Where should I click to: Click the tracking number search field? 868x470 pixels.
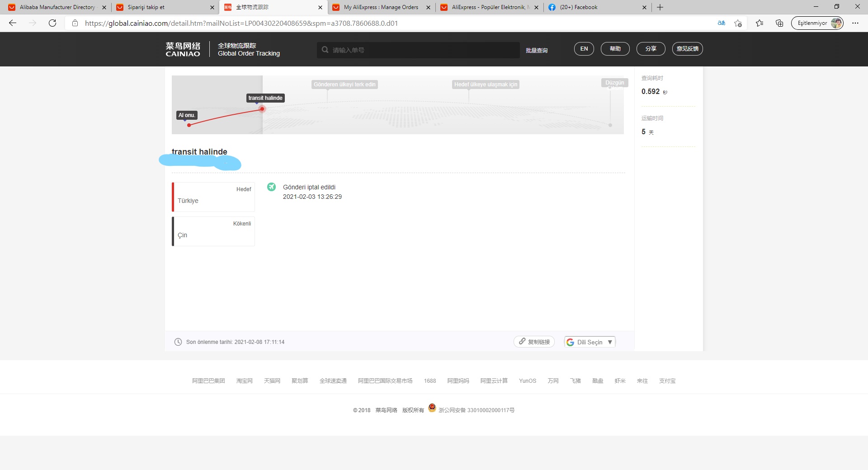pos(418,50)
